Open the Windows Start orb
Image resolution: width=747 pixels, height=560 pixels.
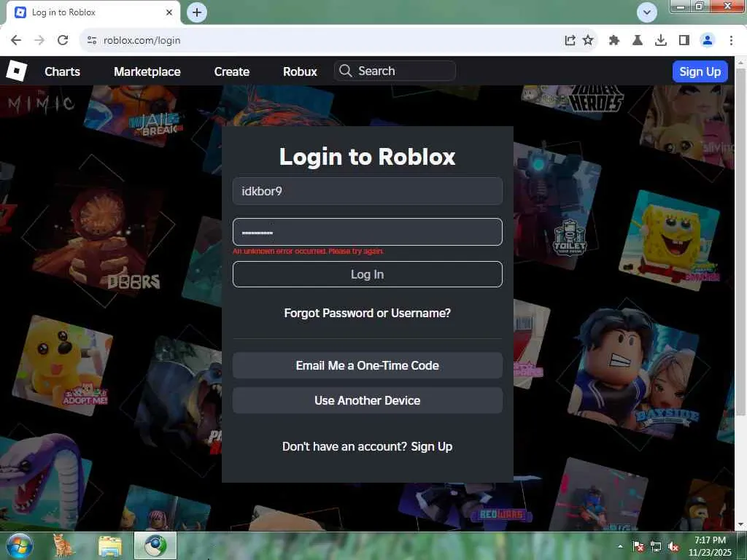click(x=19, y=545)
